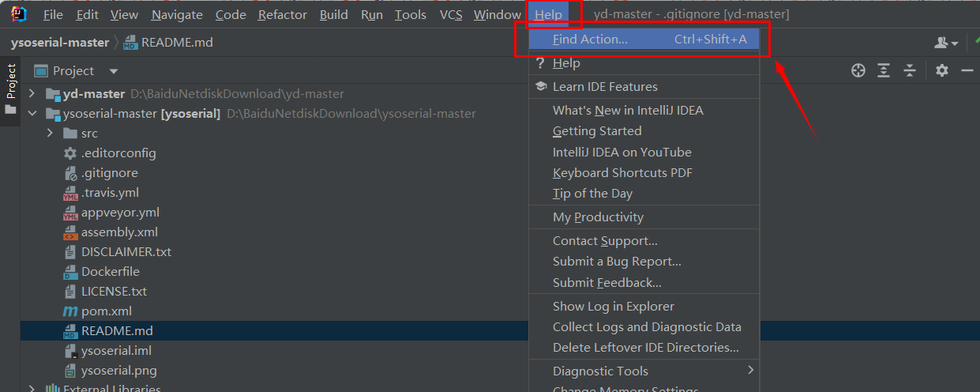Select ysoserial-master [ysoserial] module

click(x=141, y=114)
